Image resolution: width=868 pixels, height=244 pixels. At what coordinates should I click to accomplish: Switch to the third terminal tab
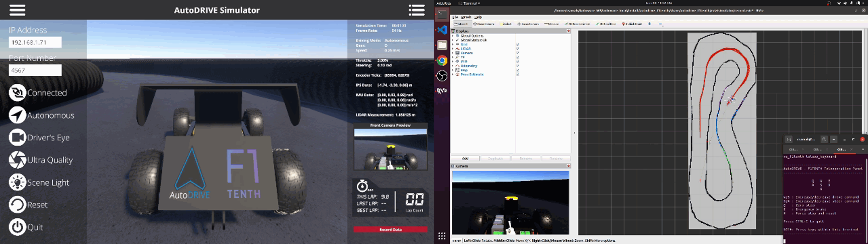pos(842,149)
